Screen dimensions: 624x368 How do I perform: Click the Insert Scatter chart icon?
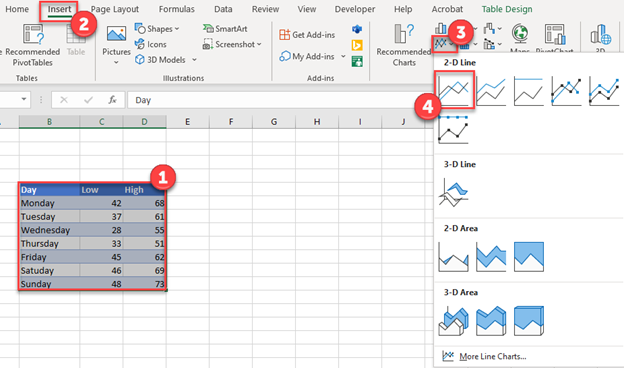coord(489,44)
